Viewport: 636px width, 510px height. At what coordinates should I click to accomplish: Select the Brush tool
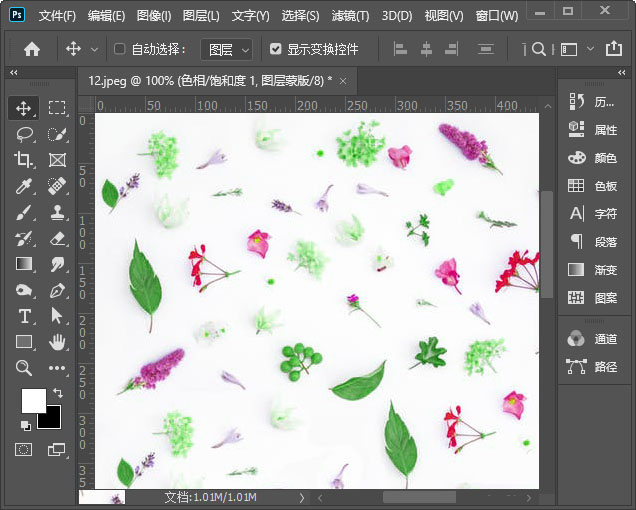[x=24, y=212]
